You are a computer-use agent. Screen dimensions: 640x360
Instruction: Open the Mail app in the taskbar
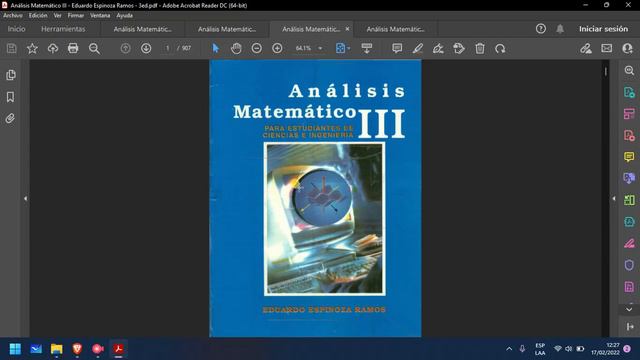(x=36, y=349)
